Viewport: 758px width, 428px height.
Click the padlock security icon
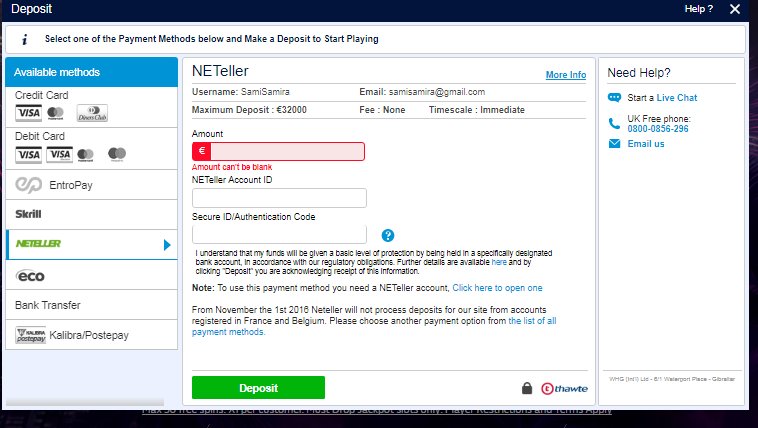[527, 388]
